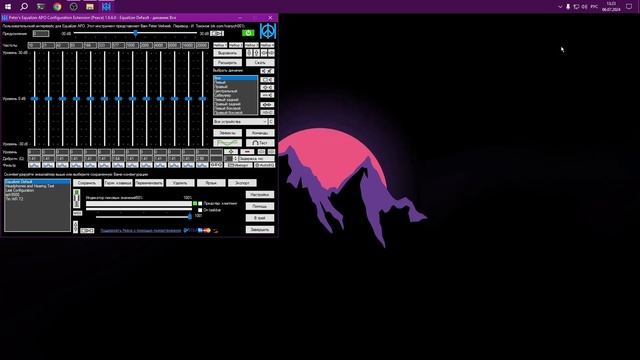Screen dimensions: 640x360
Task: Select configuration slot button 2
Action: [x=236, y=45]
